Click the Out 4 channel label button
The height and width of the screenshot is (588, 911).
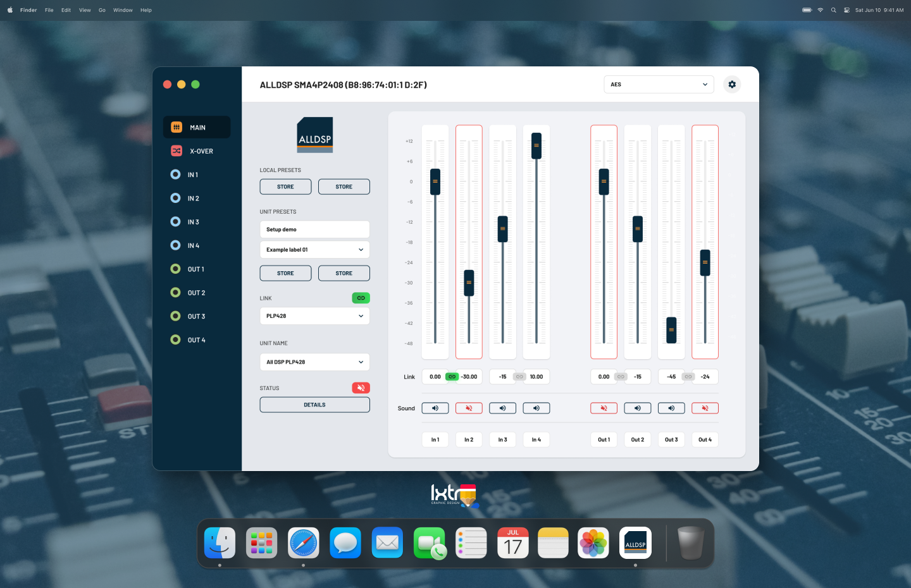point(705,439)
